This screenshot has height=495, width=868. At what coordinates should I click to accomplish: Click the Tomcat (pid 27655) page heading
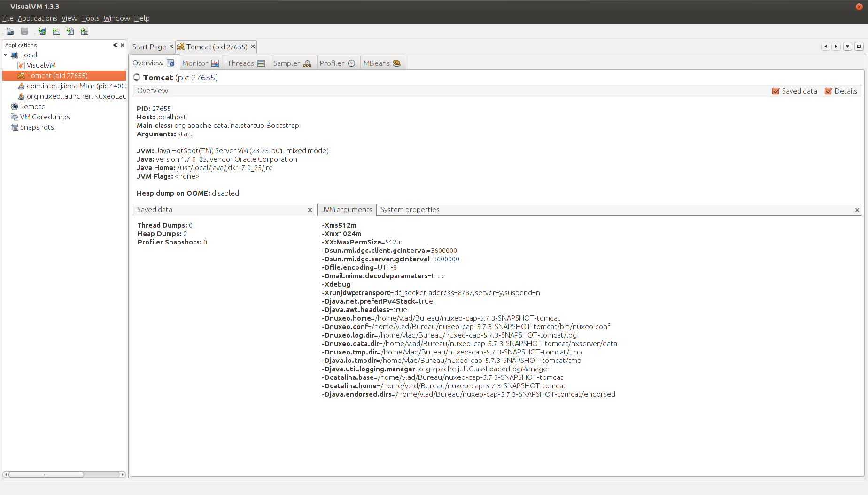[x=180, y=78]
